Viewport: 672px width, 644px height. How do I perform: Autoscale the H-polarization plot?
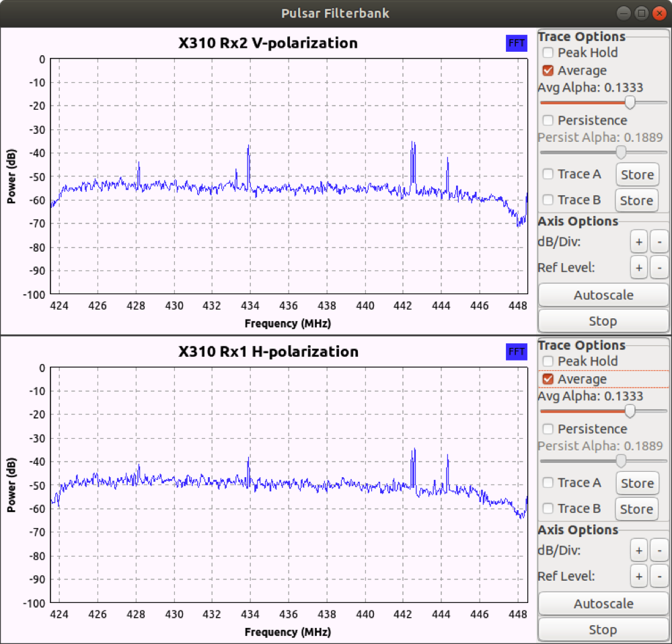coord(603,604)
